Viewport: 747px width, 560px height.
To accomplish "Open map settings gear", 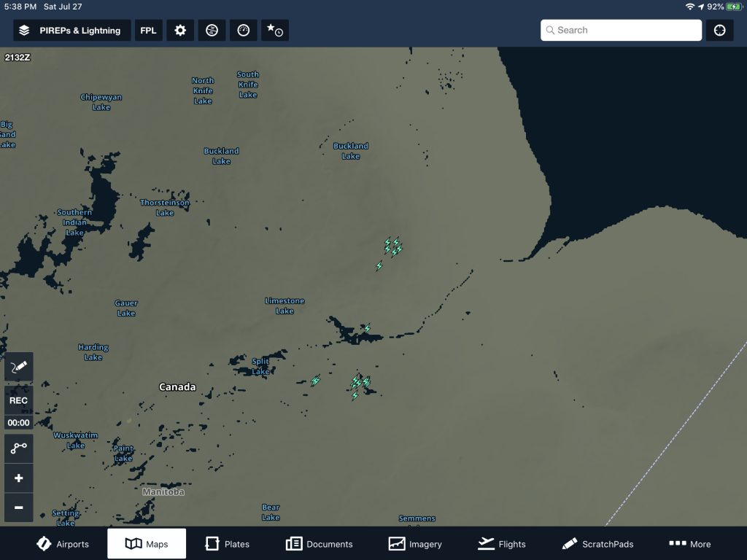I will coord(180,31).
